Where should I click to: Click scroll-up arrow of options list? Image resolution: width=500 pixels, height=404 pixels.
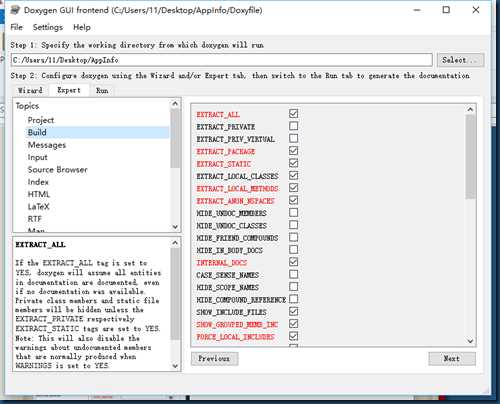[470, 109]
